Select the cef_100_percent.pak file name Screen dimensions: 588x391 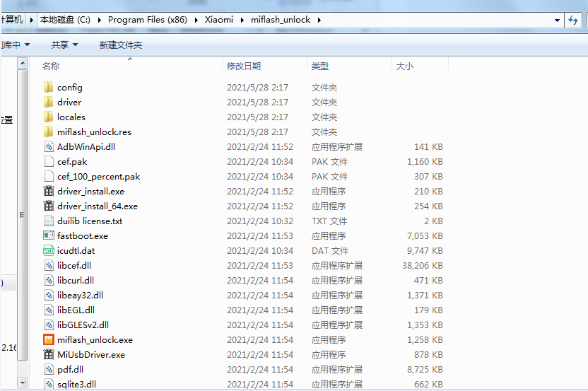[x=99, y=176]
